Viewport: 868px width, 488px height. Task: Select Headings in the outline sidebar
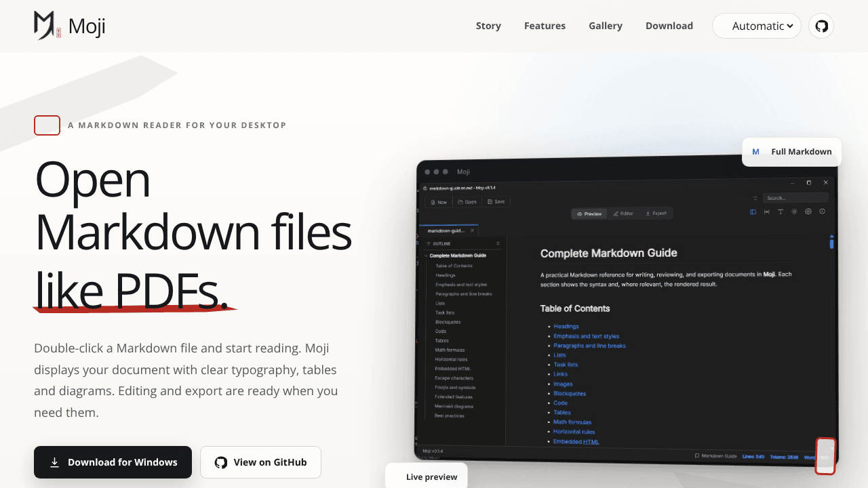click(x=446, y=275)
